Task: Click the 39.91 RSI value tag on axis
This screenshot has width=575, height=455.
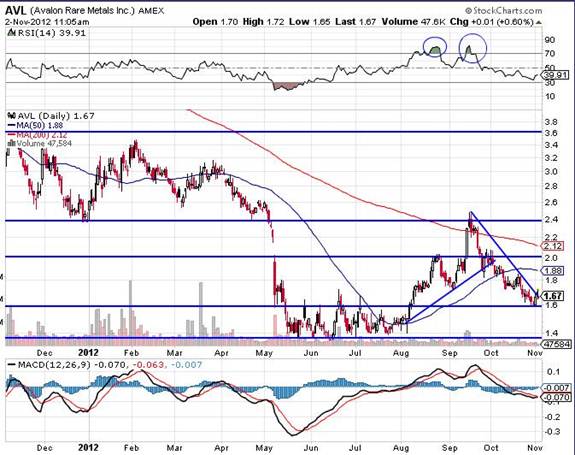Action: click(557, 76)
